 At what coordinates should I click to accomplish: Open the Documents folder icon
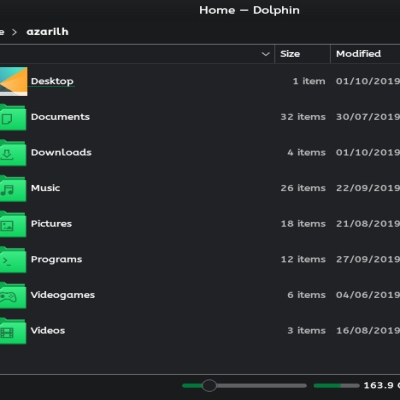(13, 117)
